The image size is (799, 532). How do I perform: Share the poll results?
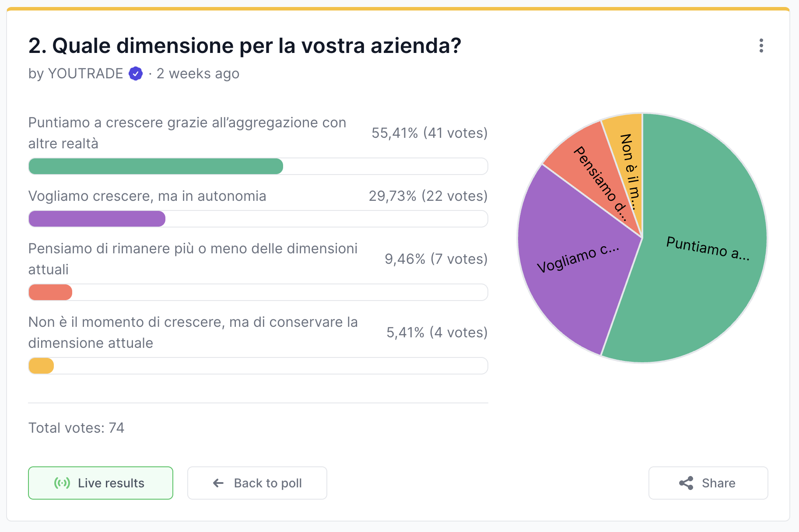(x=708, y=483)
